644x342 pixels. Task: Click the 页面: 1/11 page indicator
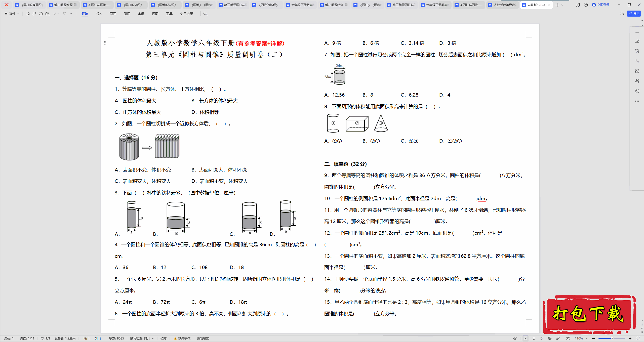click(27, 338)
